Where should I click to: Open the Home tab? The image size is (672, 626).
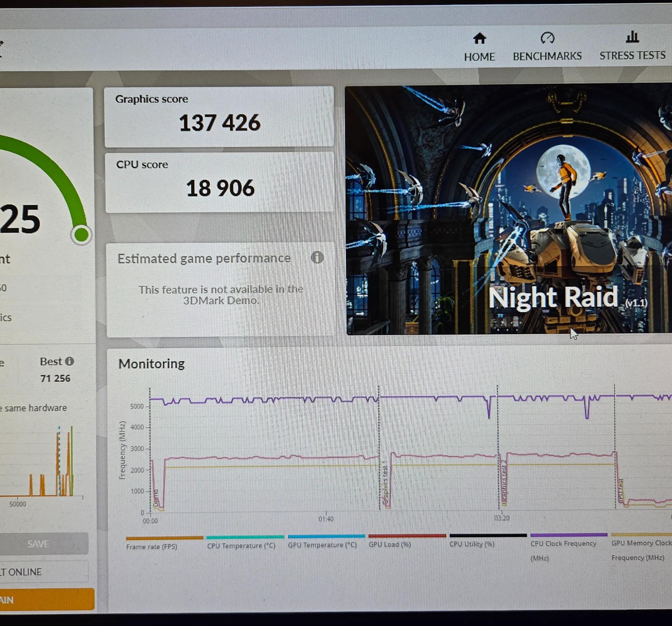coord(479,47)
